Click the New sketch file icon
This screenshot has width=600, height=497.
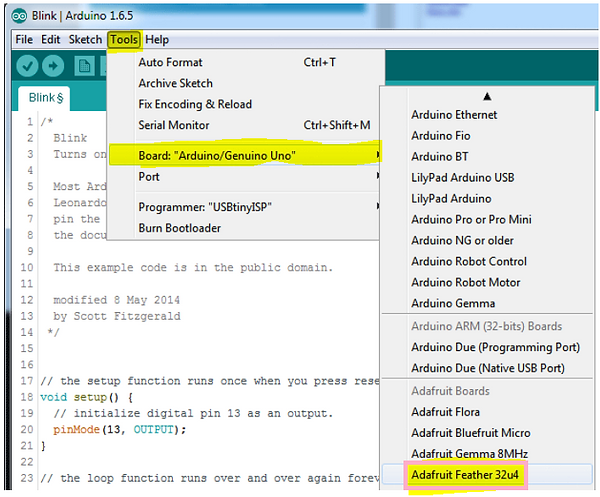pos(84,66)
